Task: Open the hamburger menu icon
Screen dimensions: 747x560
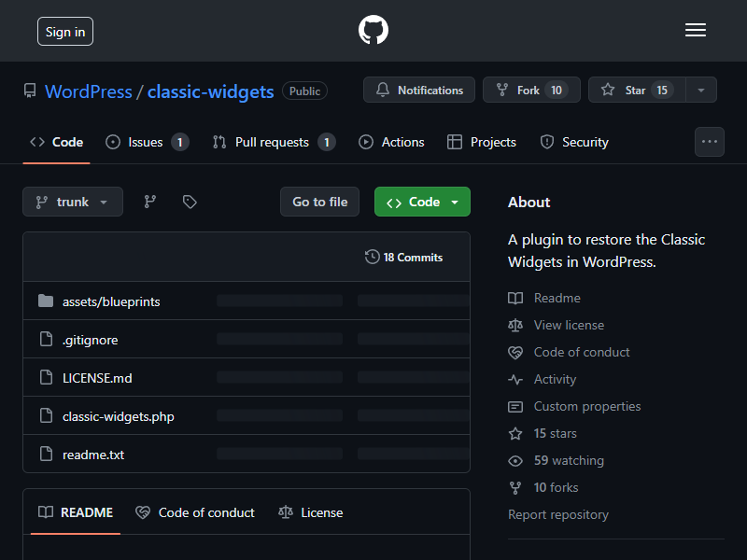Action: click(696, 30)
